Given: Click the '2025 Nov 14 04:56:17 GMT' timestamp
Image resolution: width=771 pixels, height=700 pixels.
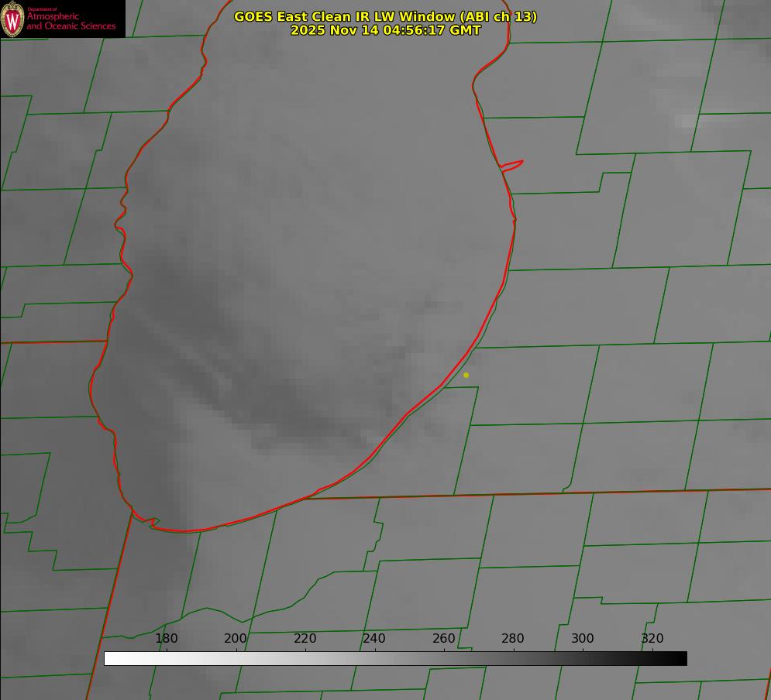Looking at the screenshot, I should (x=385, y=30).
